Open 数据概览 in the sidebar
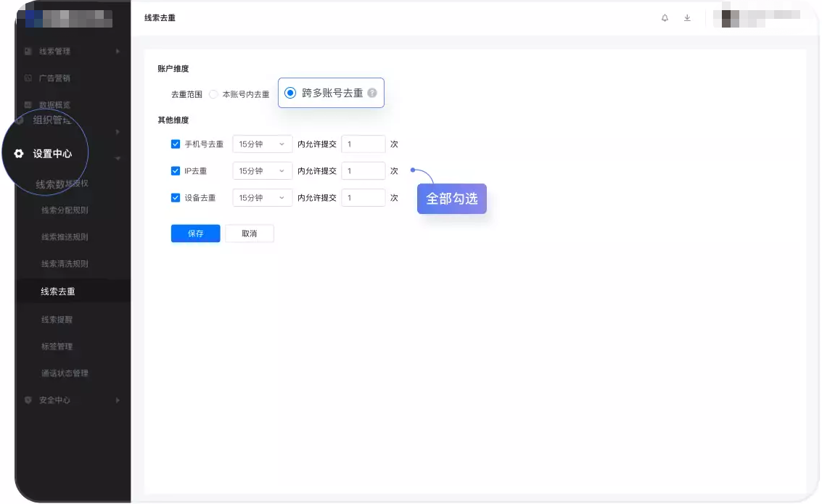Screen dimensions: 822x504 pyautogui.click(x=54, y=104)
